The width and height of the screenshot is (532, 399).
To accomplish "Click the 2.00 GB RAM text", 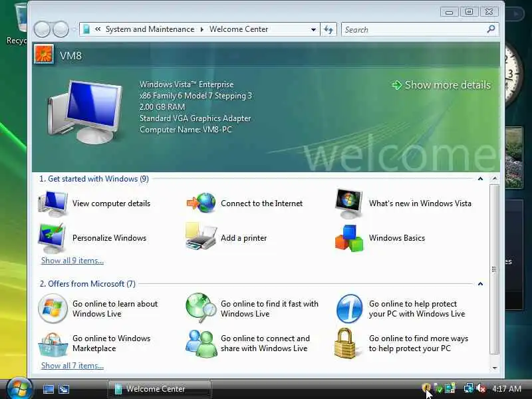I will pos(162,107).
